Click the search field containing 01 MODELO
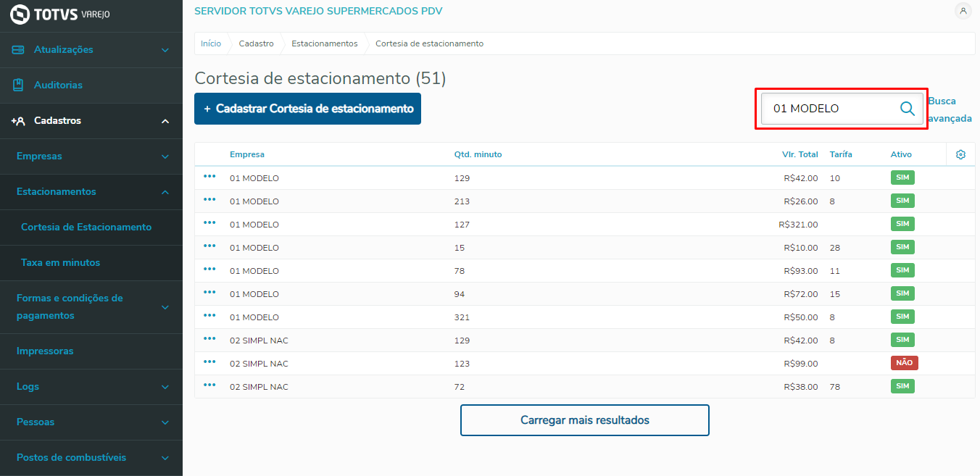This screenshot has width=980, height=476. click(842, 109)
